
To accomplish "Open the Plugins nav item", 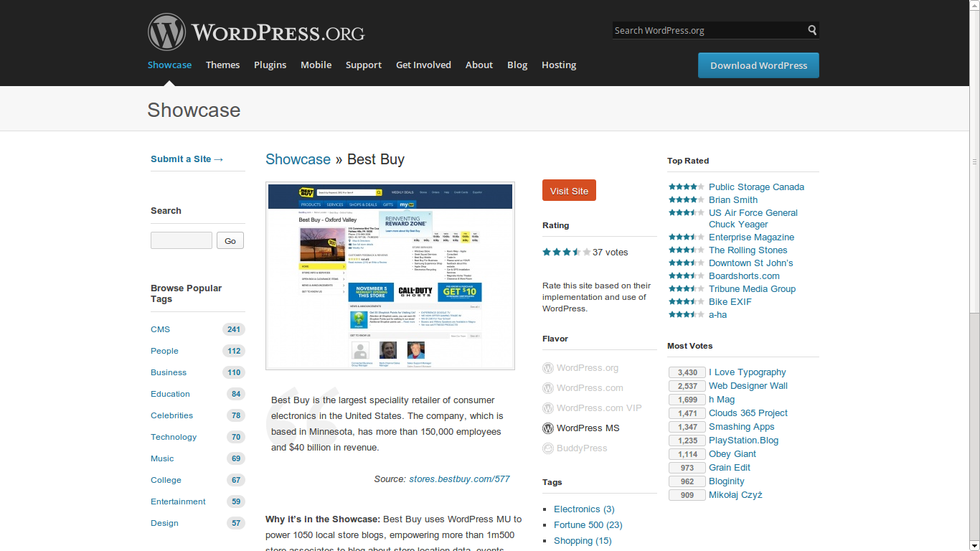I will pyautogui.click(x=270, y=65).
